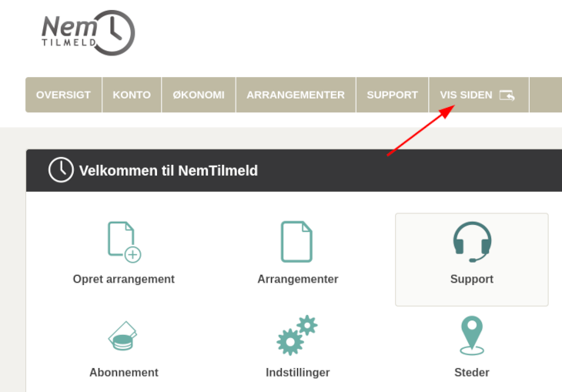Screen dimensions: 562x392
Task: Select Support in the navigation bar
Action: [392, 95]
